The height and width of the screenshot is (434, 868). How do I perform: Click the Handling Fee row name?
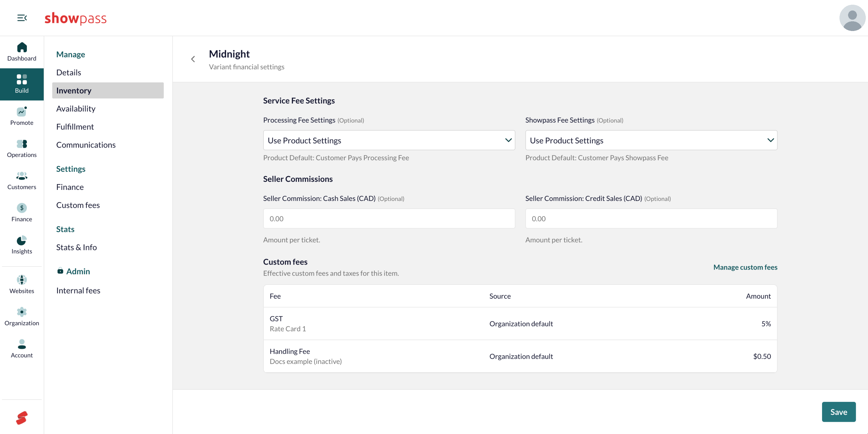pyautogui.click(x=290, y=351)
